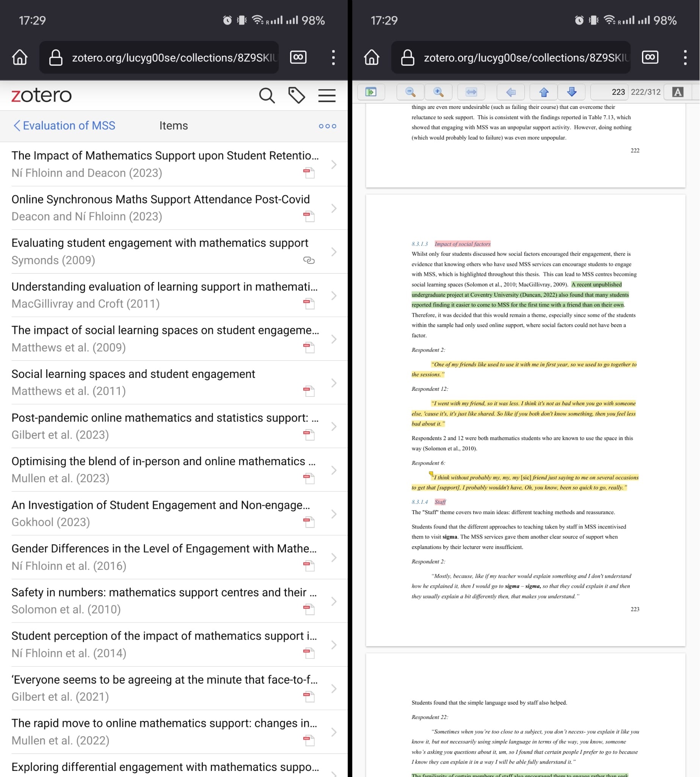Go to previous PDF page
Screen dimensions: 700x777
pyautogui.click(x=544, y=92)
